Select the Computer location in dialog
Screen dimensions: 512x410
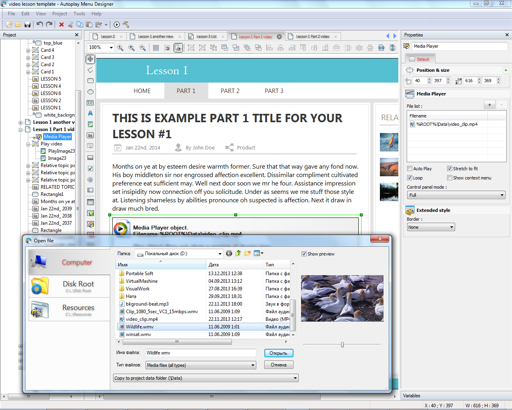(x=69, y=262)
